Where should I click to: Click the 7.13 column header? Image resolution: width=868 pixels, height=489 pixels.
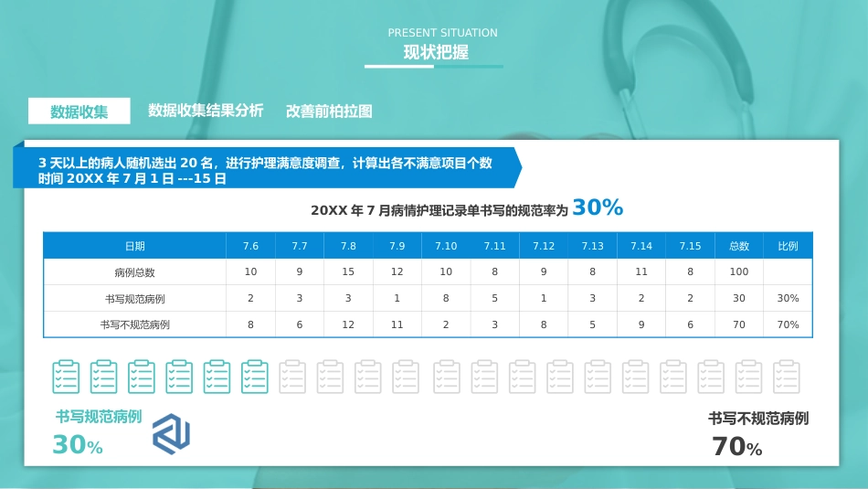pos(592,246)
